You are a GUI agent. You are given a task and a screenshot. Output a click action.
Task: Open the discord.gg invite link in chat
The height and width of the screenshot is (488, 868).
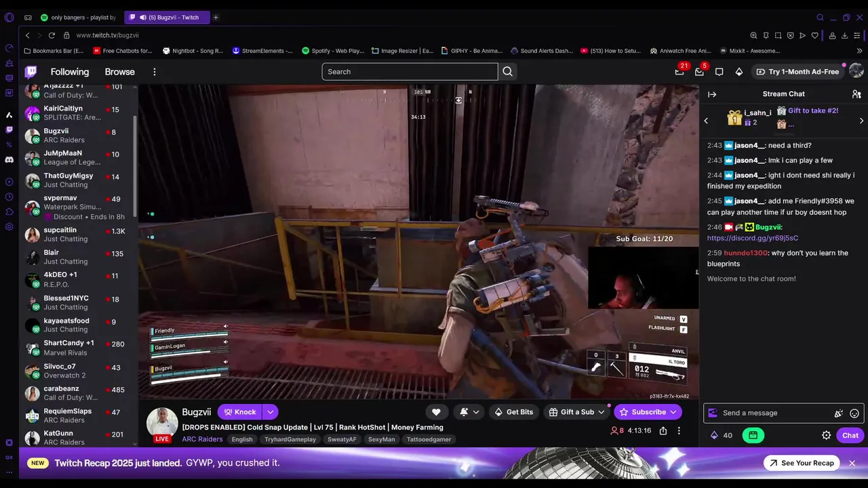(753, 238)
